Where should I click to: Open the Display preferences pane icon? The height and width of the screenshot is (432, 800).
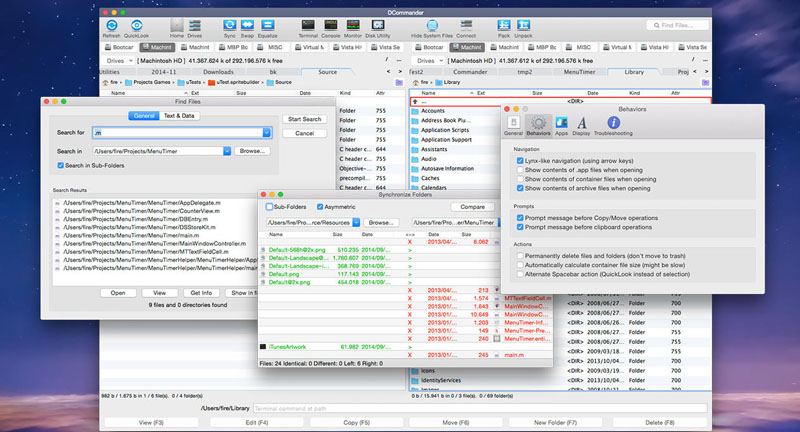pyautogui.click(x=581, y=120)
